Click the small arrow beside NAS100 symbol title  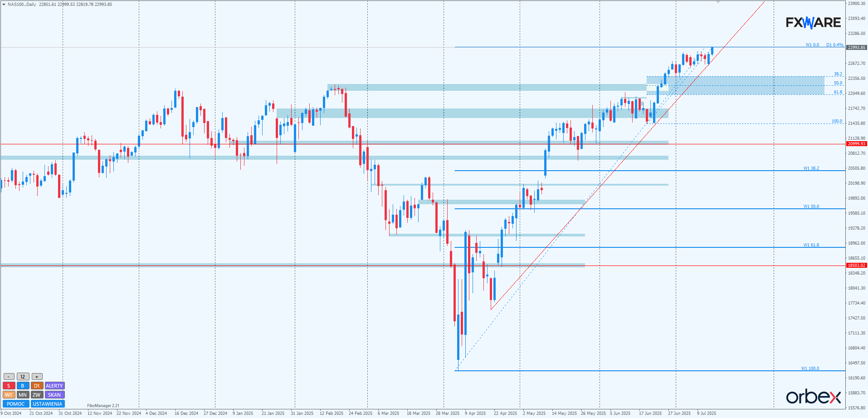click(x=4, y=5)
